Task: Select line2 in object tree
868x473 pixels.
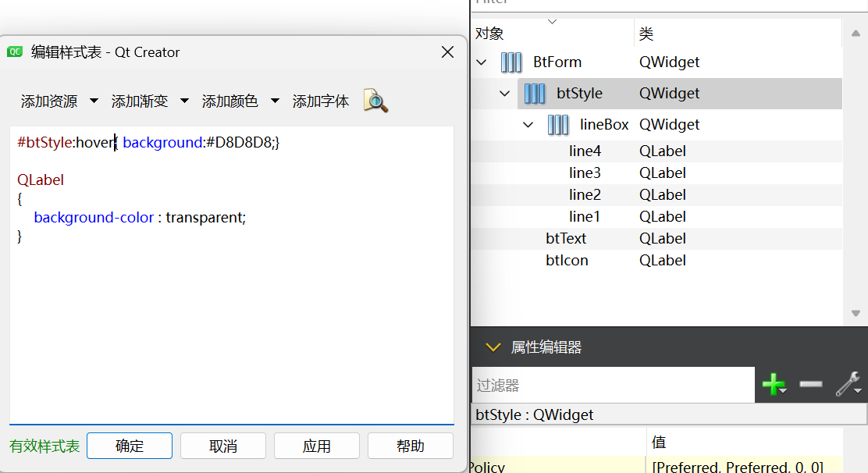Action: (x=585, y=194)
